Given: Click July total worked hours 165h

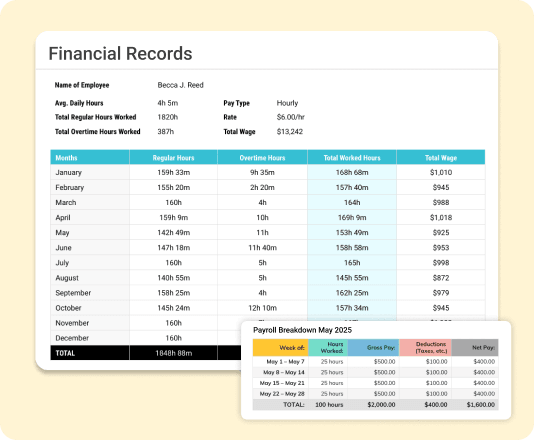Looking at the screenshot, I should [352, 263].
